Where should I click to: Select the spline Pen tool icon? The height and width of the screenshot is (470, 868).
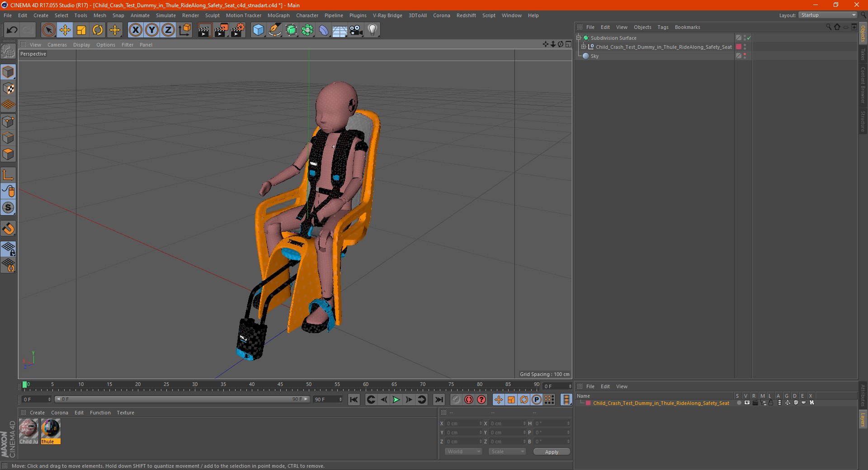pos(275,30)
